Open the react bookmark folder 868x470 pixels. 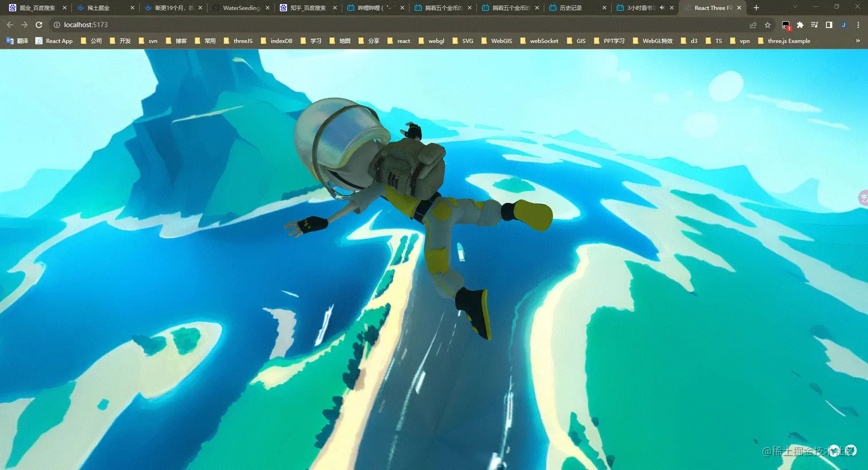tap(398, 41)
